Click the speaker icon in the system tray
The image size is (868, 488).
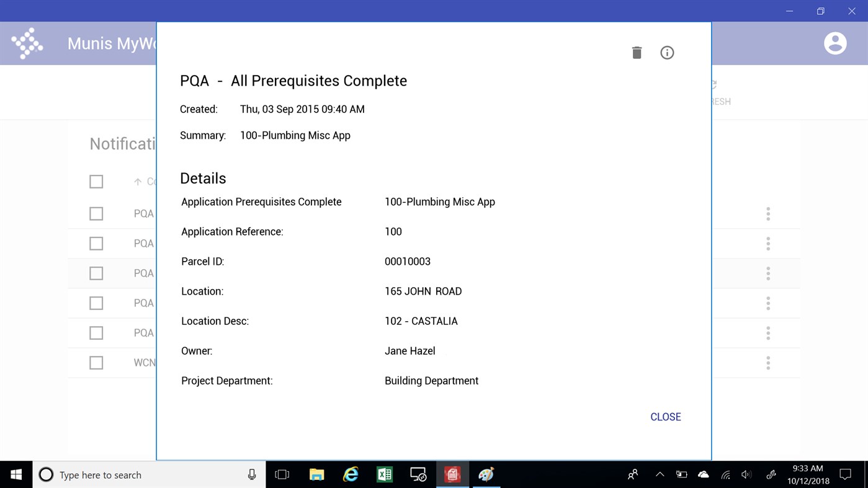tap(746, 474)
